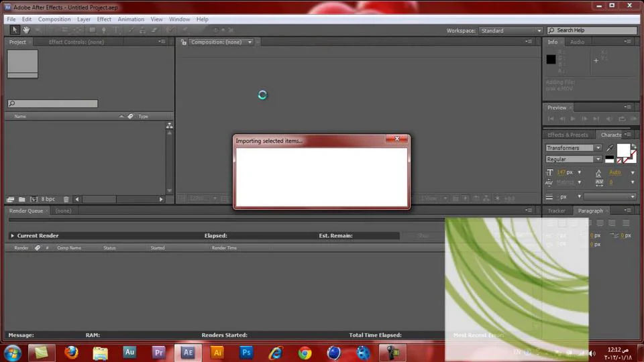Open the Workspace Standard dropdown
644x362 pixels.
[511, 30]
